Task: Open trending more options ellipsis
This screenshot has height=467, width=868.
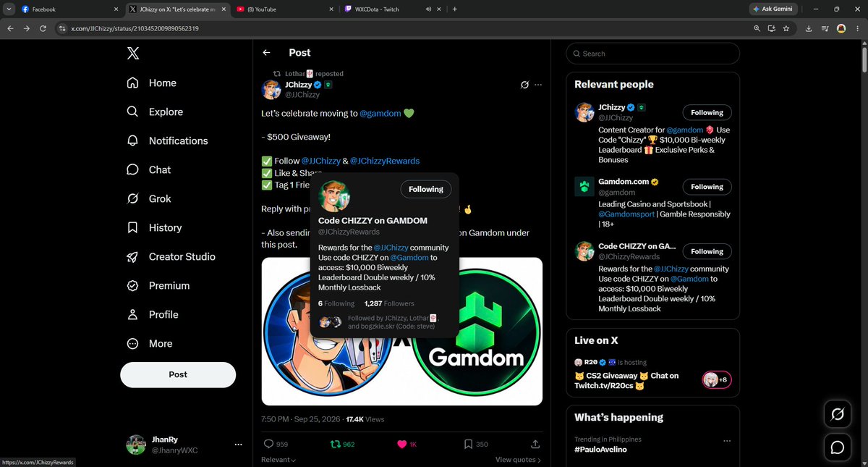Action: click(x=727, y=439)
